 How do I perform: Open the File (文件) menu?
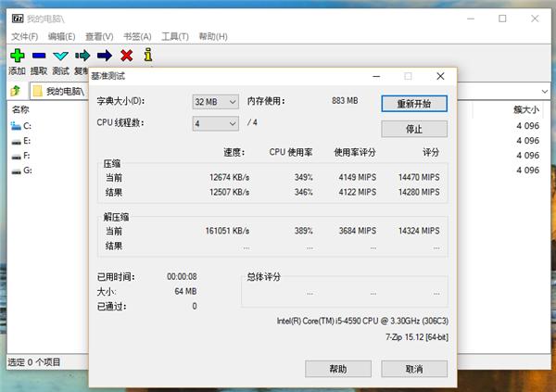click(x=25, y=36)
